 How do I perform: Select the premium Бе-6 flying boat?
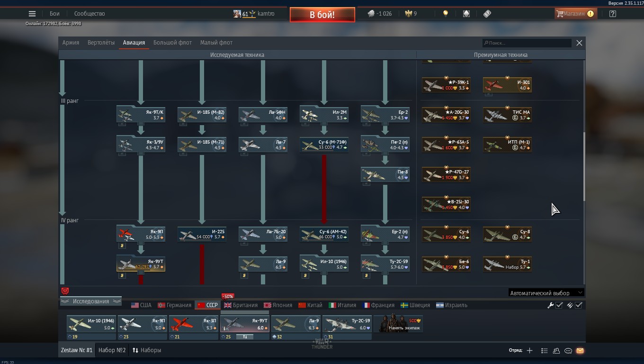446,264
